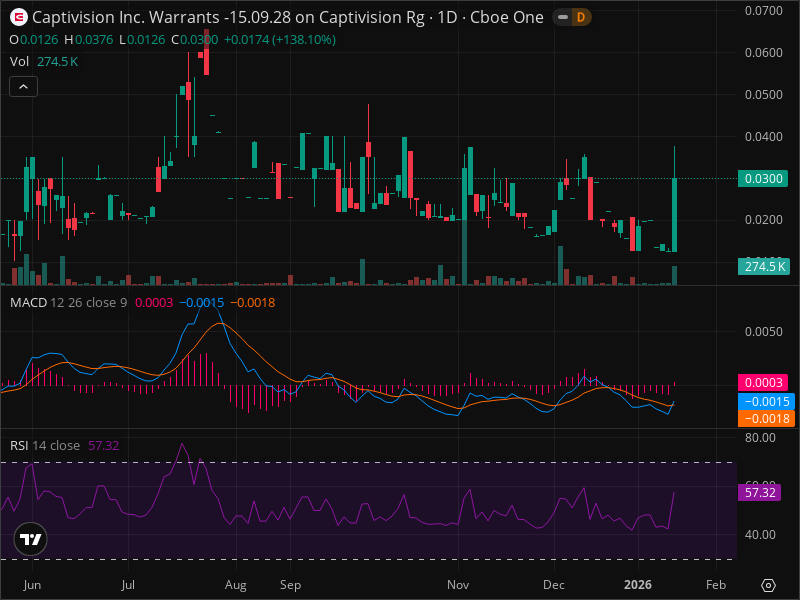Click the signal line -0.0018 orange label
800x600 pixels.
click(x=766, y=418)
